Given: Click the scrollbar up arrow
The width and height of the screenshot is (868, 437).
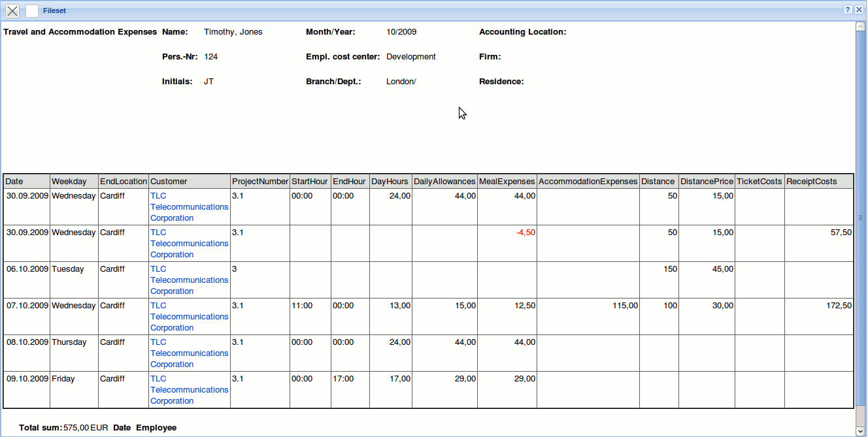Looking at the screenshot, I should pos(860,27).
